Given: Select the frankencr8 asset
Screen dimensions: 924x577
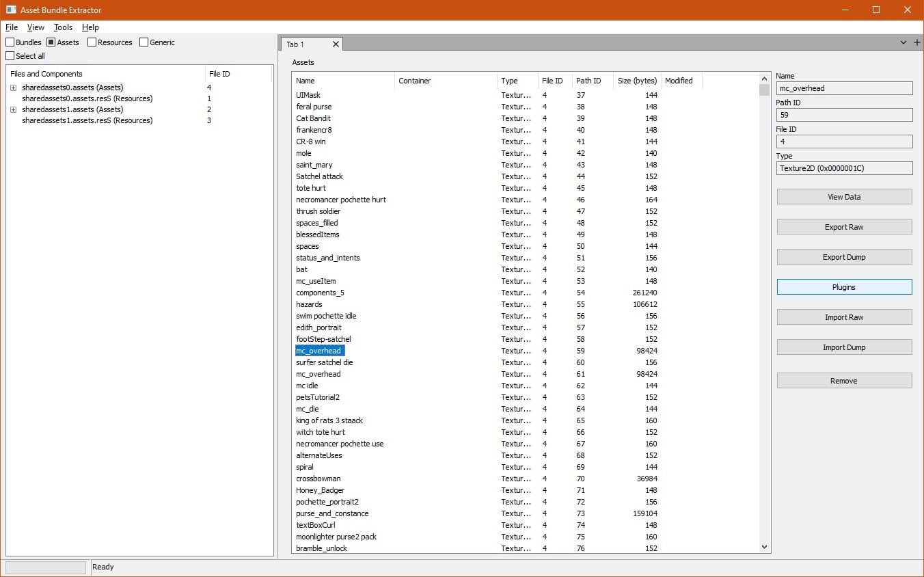Looking at the screenshot, I should coord(314,130).
